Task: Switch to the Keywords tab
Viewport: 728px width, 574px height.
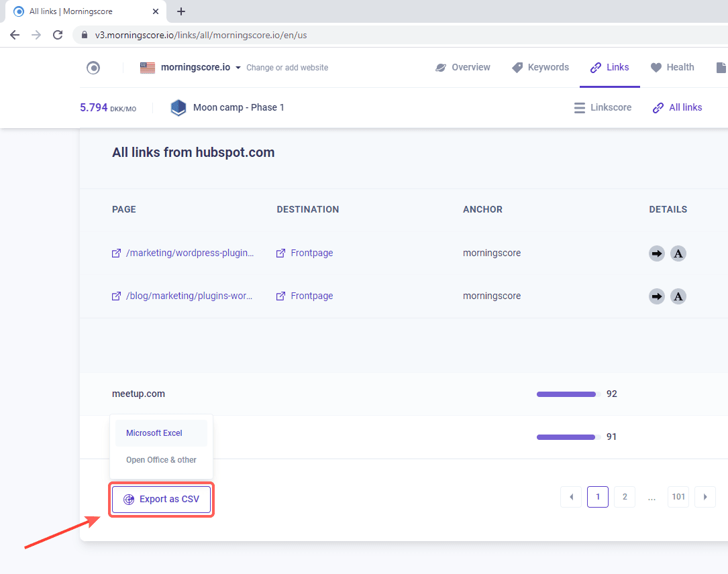Action: point(540,67)
